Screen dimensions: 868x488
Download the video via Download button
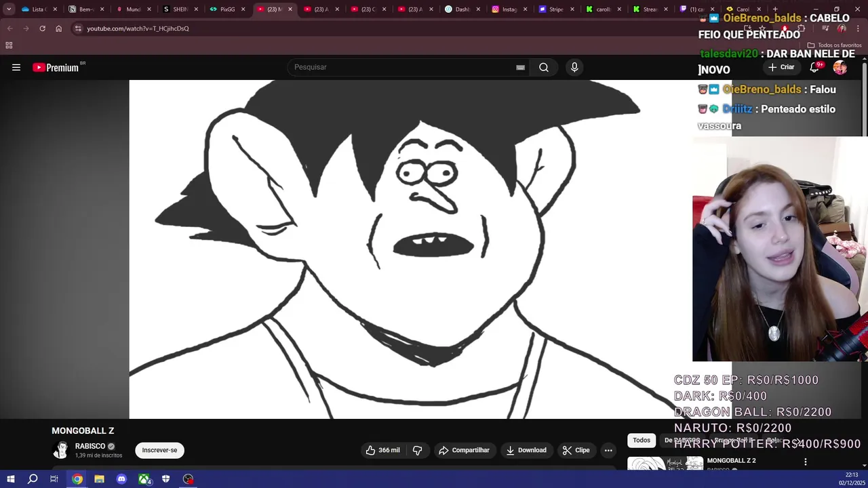click(x=526, y=450)
